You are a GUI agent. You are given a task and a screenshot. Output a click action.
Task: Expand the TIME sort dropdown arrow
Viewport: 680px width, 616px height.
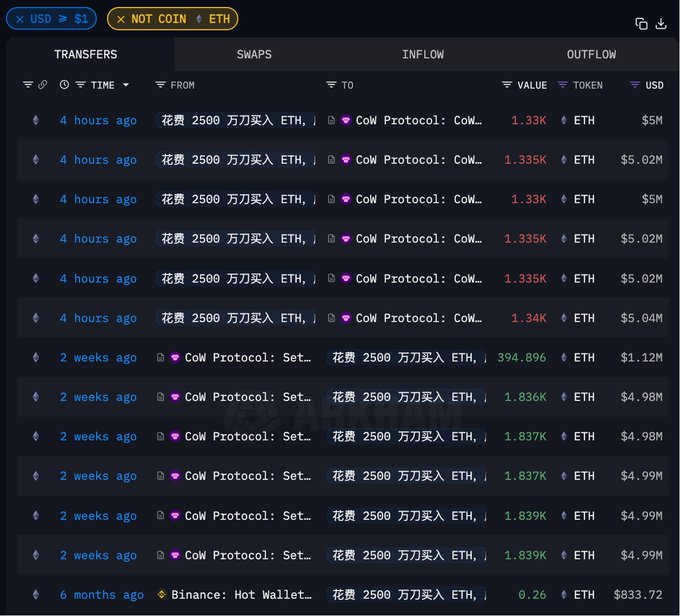(126, 85)
